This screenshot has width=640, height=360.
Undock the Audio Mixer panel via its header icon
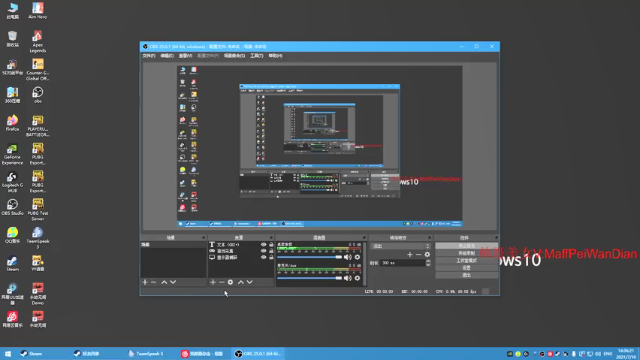pyautogui.click(x=364, y=238)
